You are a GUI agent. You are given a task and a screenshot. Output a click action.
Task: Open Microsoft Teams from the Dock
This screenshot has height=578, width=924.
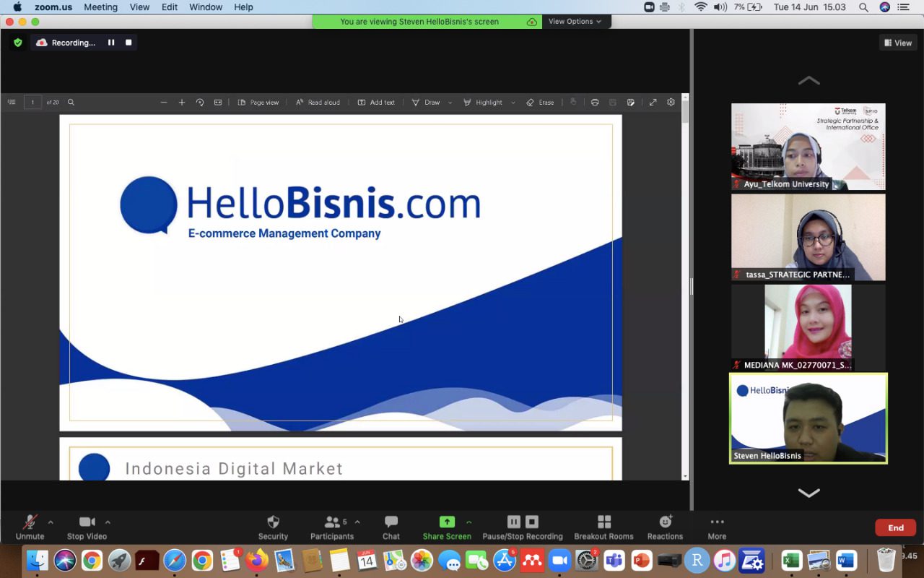614,560
